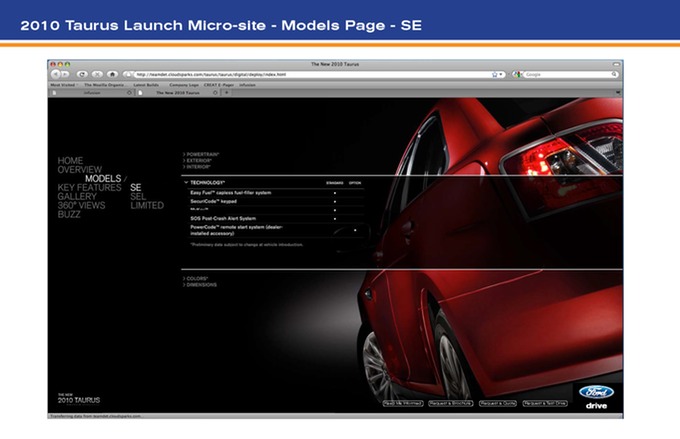Open The Mozilla Organiz... bookmark
The width and height of the screenshot is (680, 439).
[x=105, y=85]
